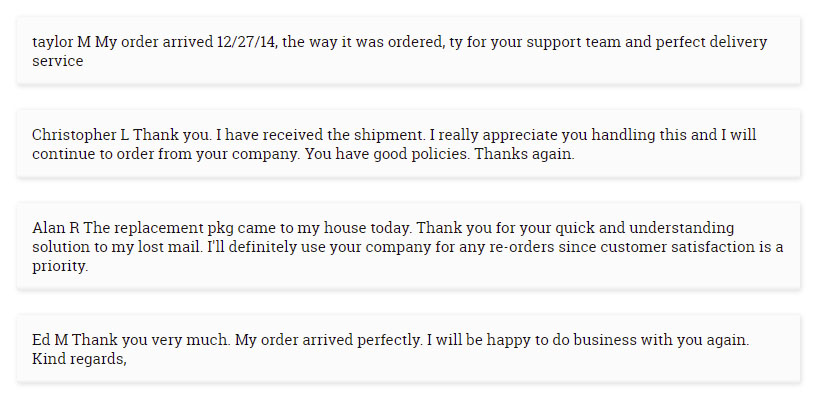Click the taylor M testimonial card

point(408,51)
